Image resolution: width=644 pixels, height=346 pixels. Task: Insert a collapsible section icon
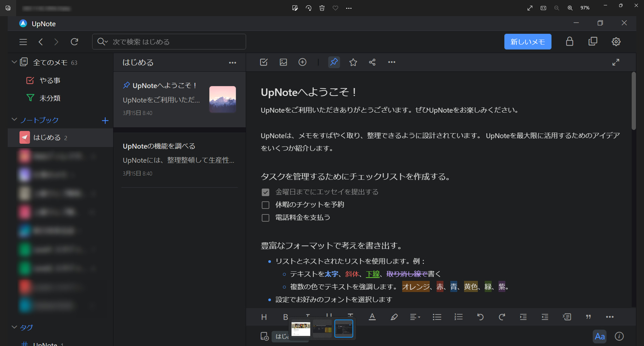point(567,317)
